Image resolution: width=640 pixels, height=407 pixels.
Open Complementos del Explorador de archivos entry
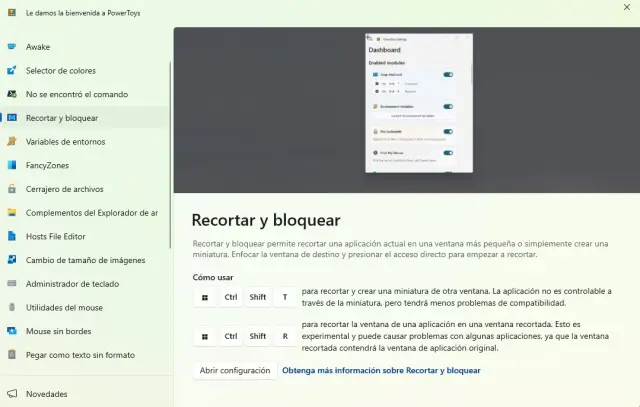click(x=91, y=213)
